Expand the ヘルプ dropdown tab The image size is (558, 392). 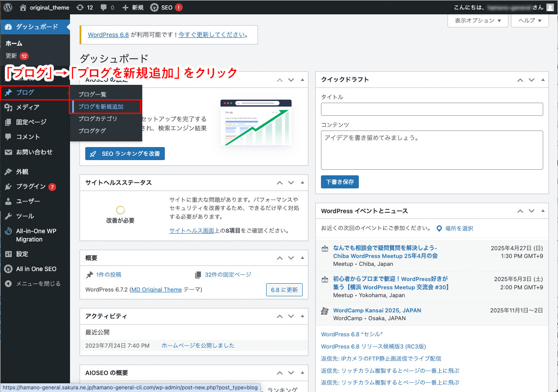[x=530, y=20]
